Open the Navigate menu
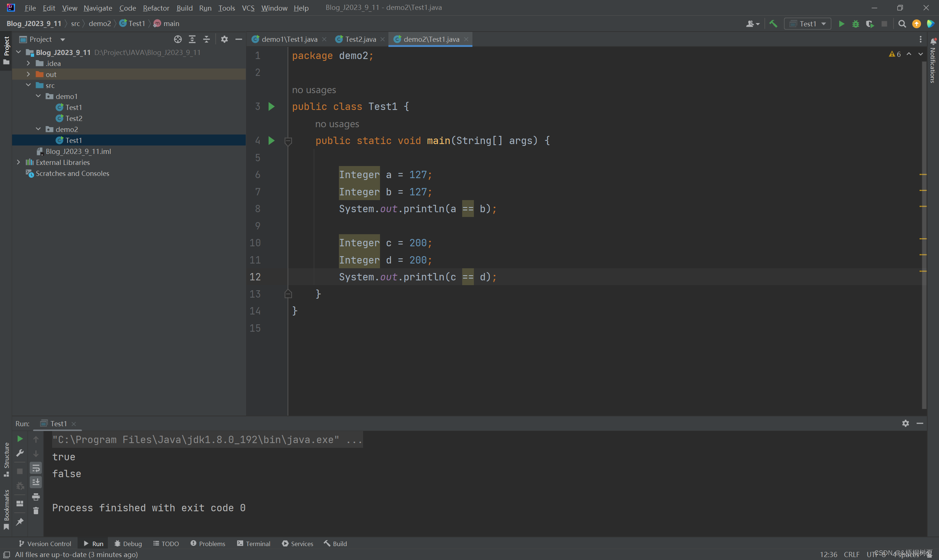Screen dimensions: 939x560 (x=98, y=8)
